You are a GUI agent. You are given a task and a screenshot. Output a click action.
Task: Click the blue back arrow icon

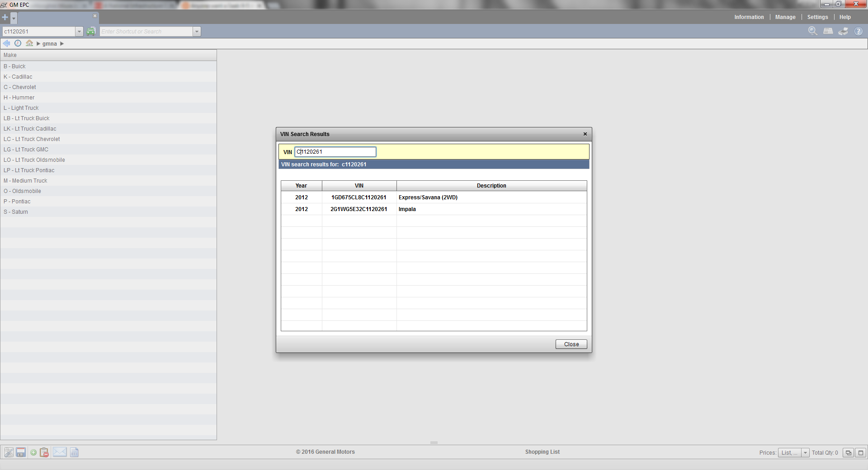point(6,43)
